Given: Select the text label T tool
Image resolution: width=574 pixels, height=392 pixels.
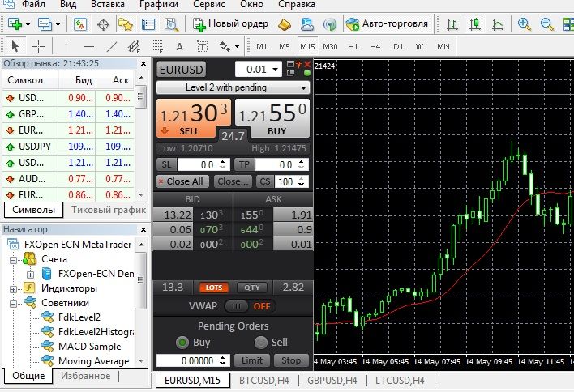Looking at the screenshot, I should coord(202,47).
